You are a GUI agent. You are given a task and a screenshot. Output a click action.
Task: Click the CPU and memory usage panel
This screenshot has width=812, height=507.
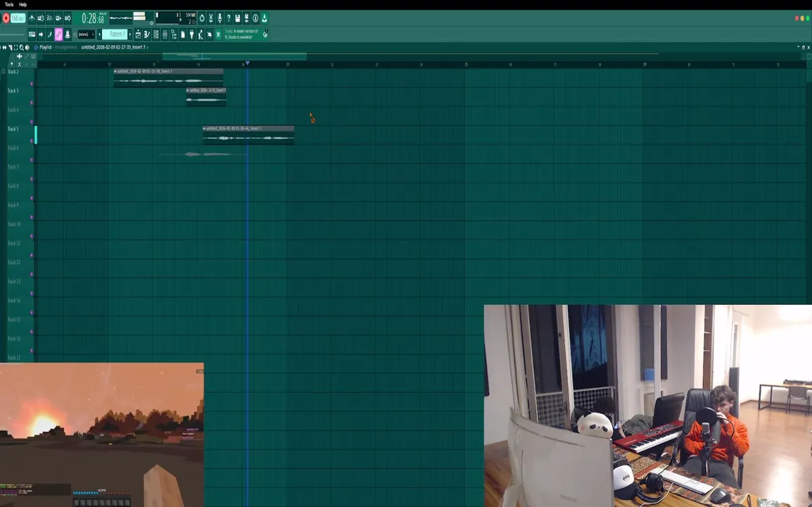pos(176,18)
